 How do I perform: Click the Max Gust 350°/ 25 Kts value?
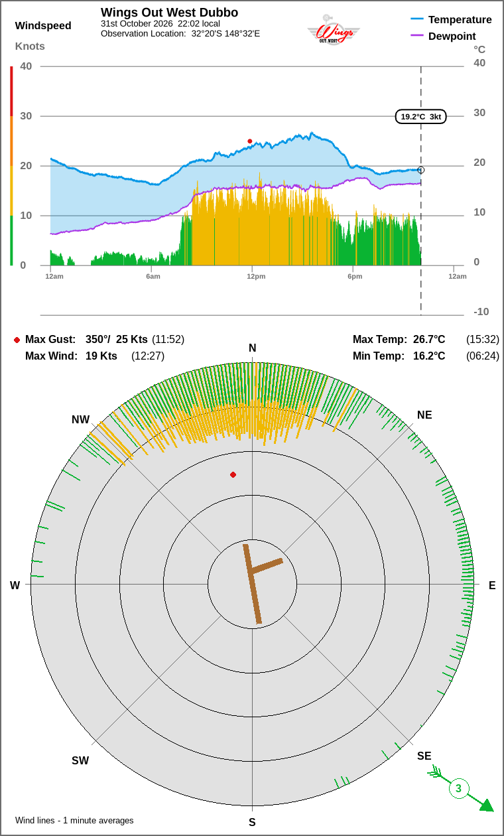[x=117, y=340]
